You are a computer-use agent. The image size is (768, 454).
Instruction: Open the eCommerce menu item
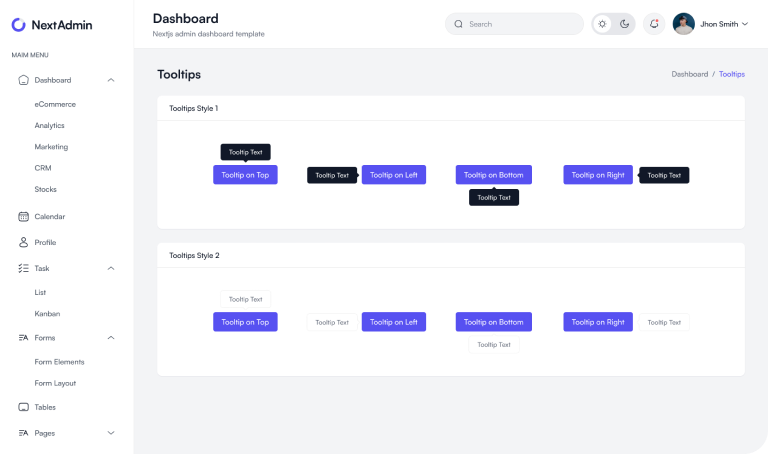click(x=55, y=104)
